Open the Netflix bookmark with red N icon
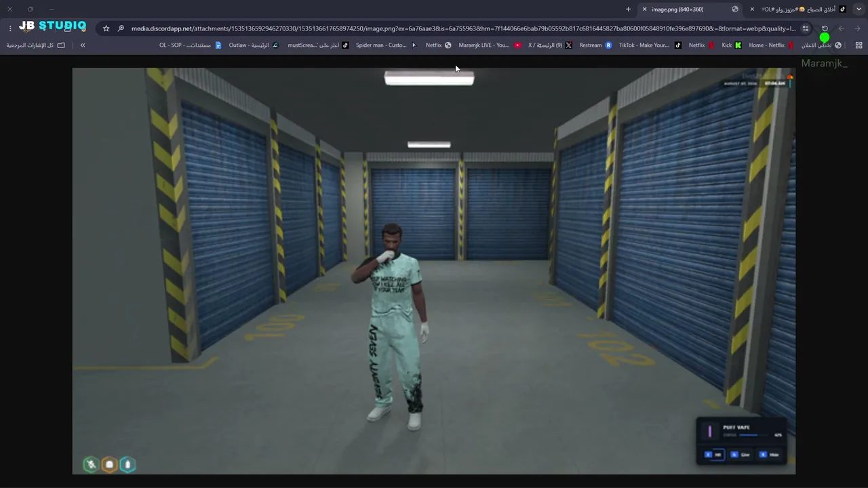Image resolution: width=868 pixels, height=488 pixels. 702,45
